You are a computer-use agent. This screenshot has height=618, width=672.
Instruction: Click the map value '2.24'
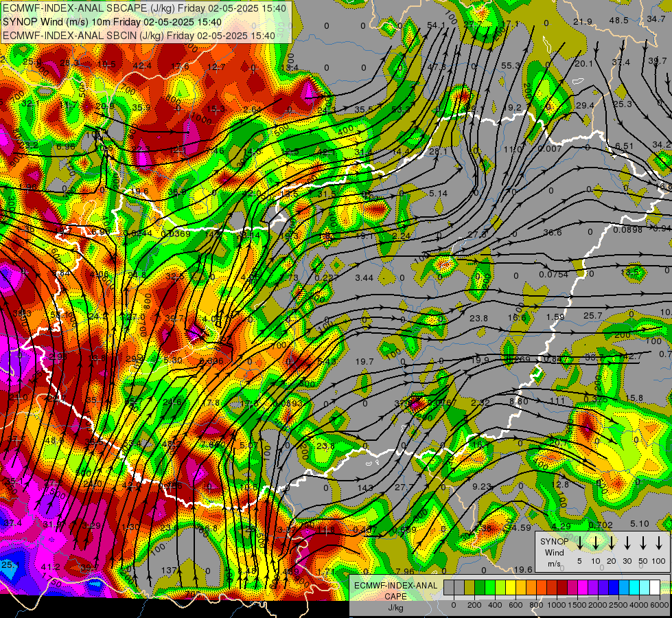(402, 236)
